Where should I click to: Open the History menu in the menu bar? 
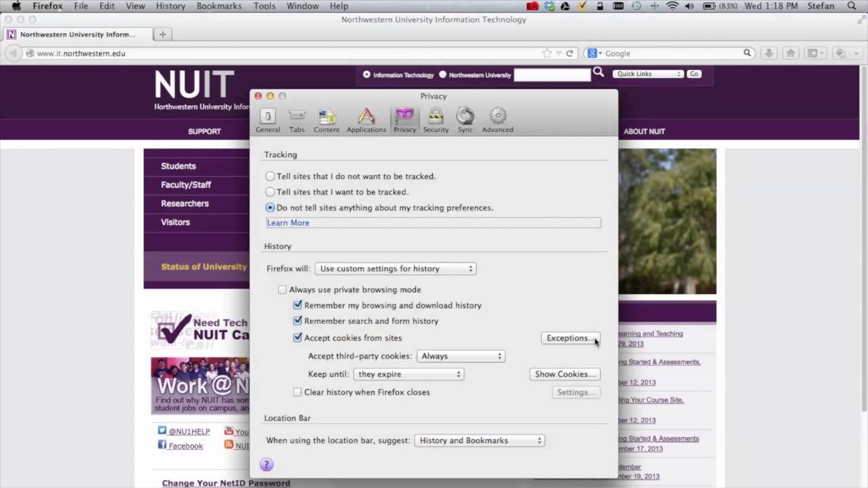coord(170,5)
